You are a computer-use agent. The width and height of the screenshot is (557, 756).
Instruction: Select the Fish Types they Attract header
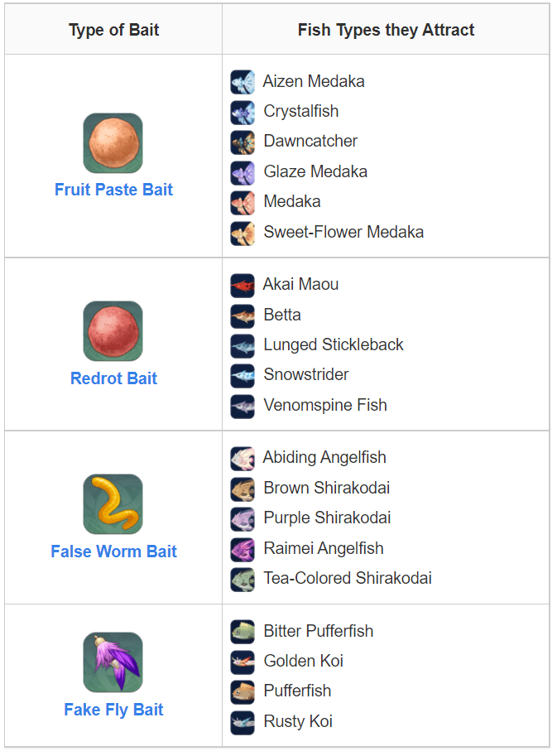(x=386, y=31)
